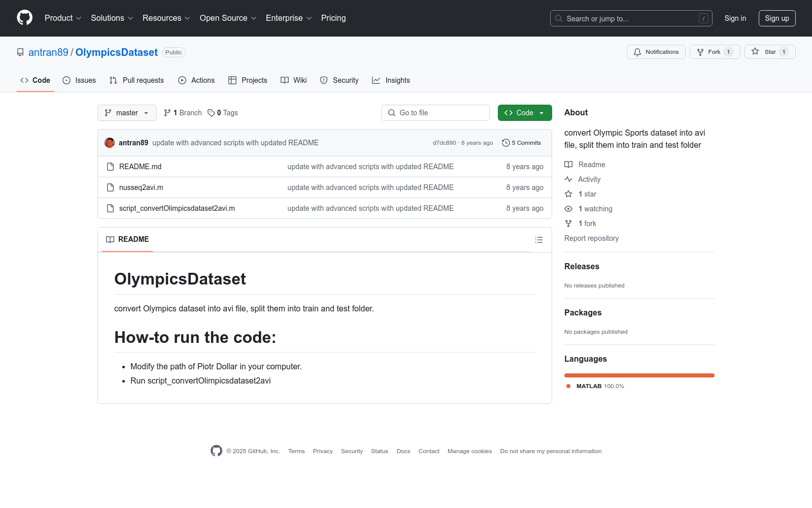812x508 pixels.
Task: Click the script_convertOlimpicsdataset2avi.m file icon
Action: pos(110,208)
